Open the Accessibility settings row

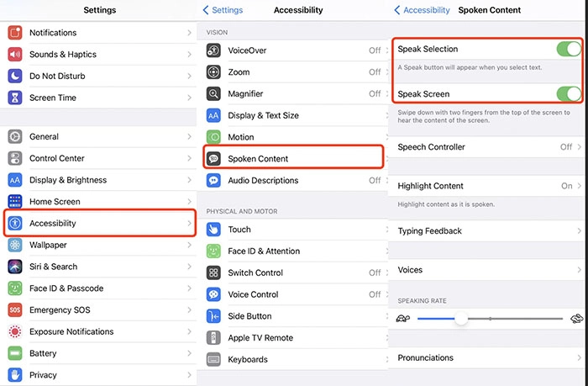pyautogui.click(x=99, y=224)
